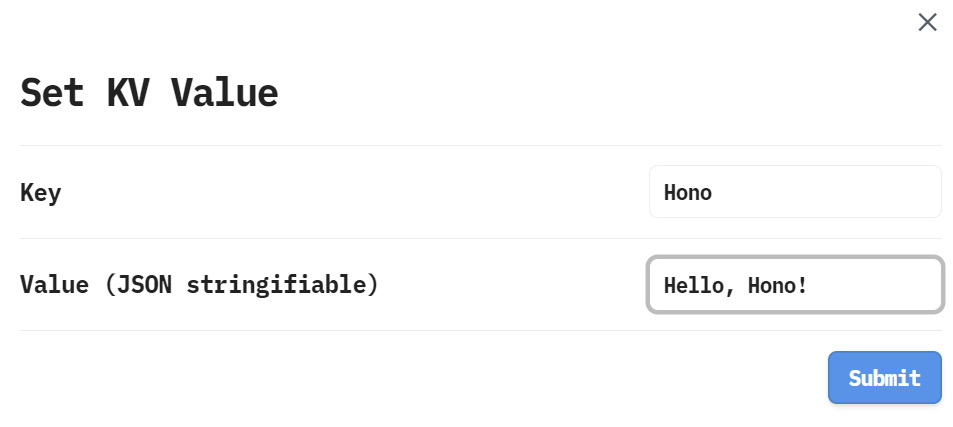Click the Set KV Value heading

(x=149, y=93)
